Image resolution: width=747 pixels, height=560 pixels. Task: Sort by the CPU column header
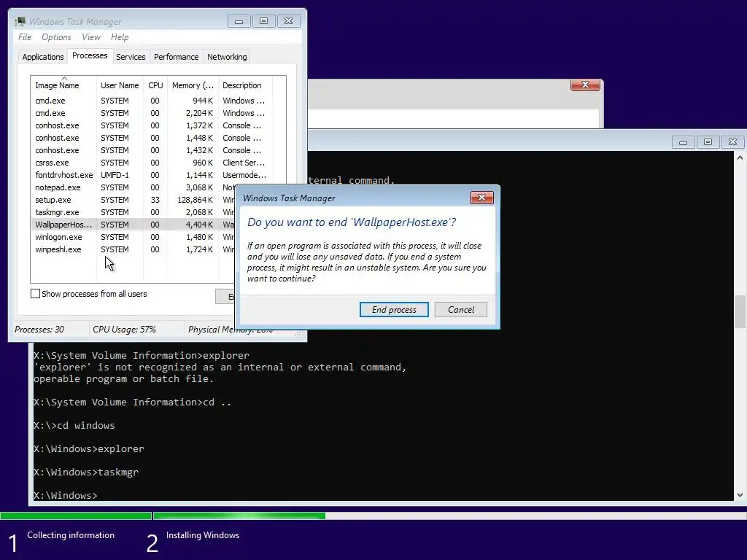155,85
